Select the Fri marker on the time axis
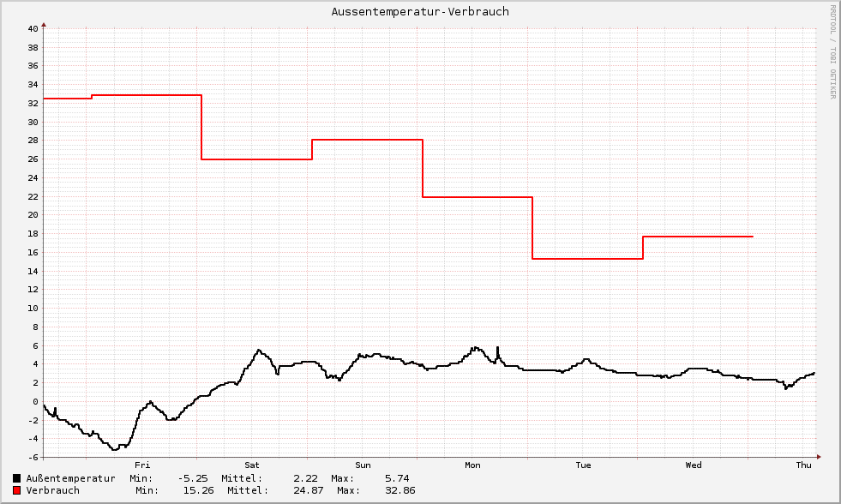The height and width of the screenshot is (504, 841). point(142,465)
